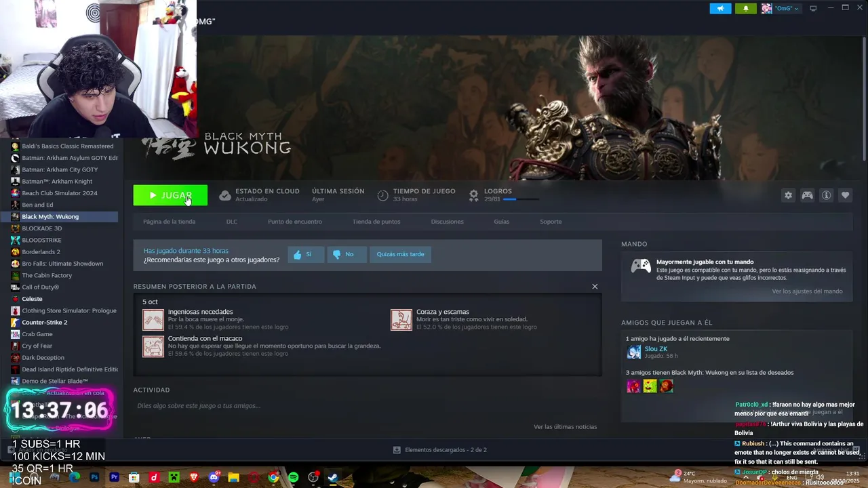This screenshot has width=868, height=488.
Task: Close the Resumen posterior a la partida panel
Action: click(595, 287)
